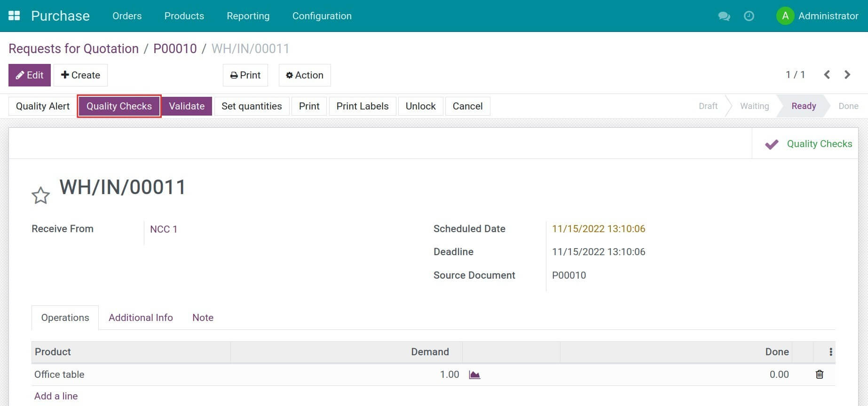
Task: Open the conversations chat icon
Action: pyautogui.click(x=724, y=16)
